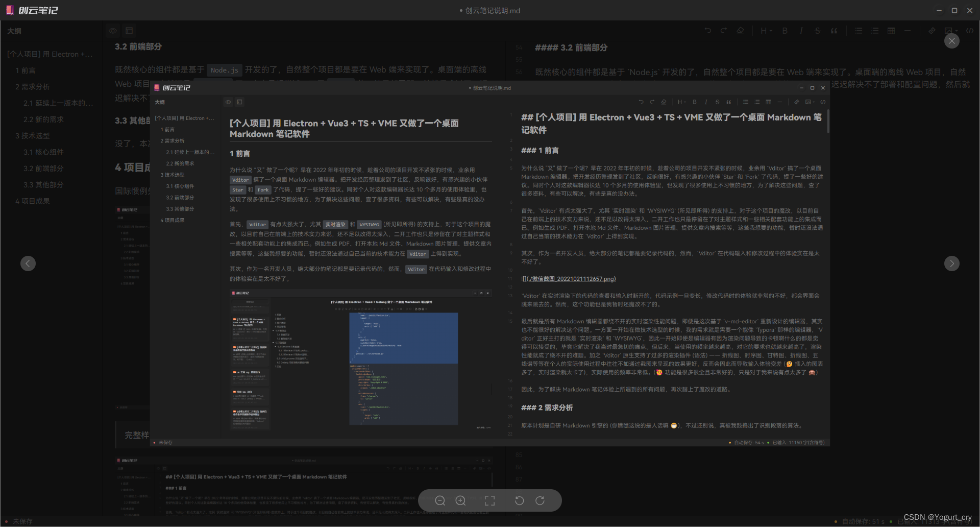Enter fullscreen in the image viewer
This screenshot has height=527, width=980.
489,500
